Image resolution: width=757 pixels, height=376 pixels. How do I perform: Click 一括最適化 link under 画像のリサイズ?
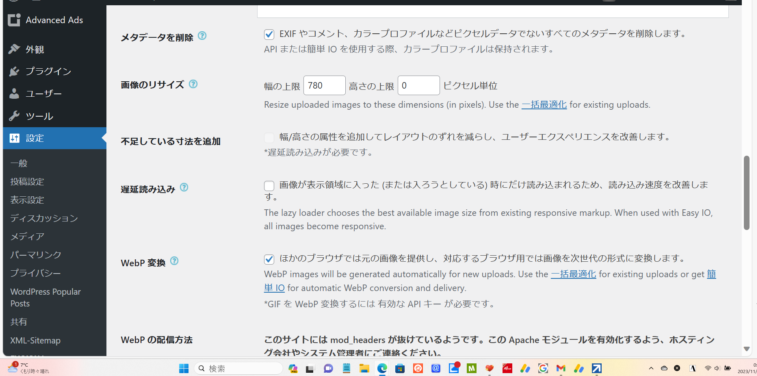pyautogui.click(x=544, y=104)
